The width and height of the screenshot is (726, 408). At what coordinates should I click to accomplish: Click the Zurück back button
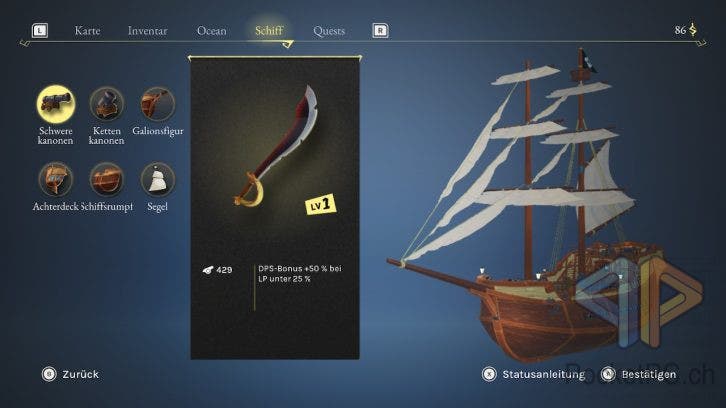click(70, 374)
